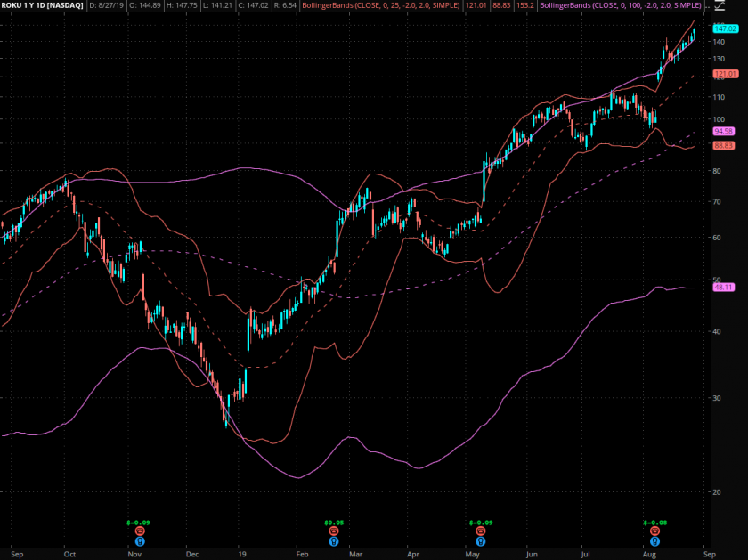Select the 48.11 lower band price label
Viewport: 748px width, 560px height.
tap(723, 288)
